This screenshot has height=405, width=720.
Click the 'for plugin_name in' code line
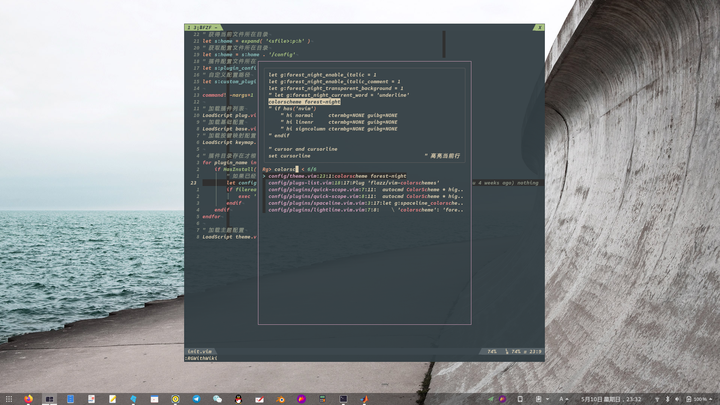(229, 163)
